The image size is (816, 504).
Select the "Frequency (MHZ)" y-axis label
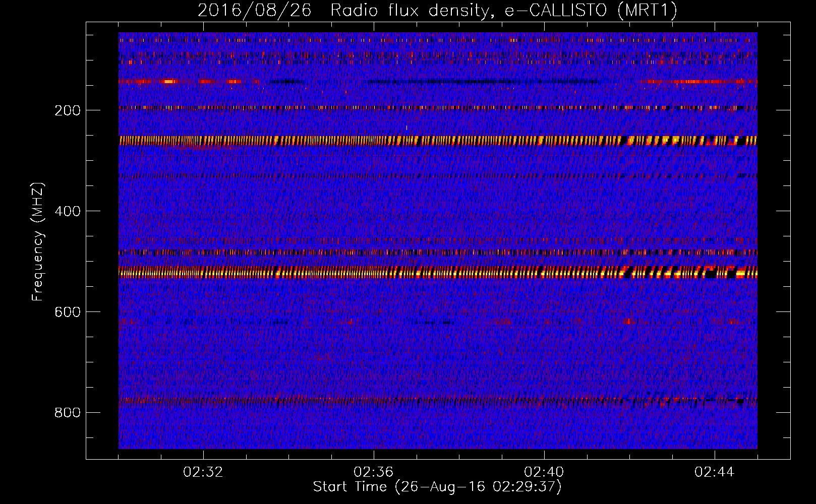tap(38, 242)
